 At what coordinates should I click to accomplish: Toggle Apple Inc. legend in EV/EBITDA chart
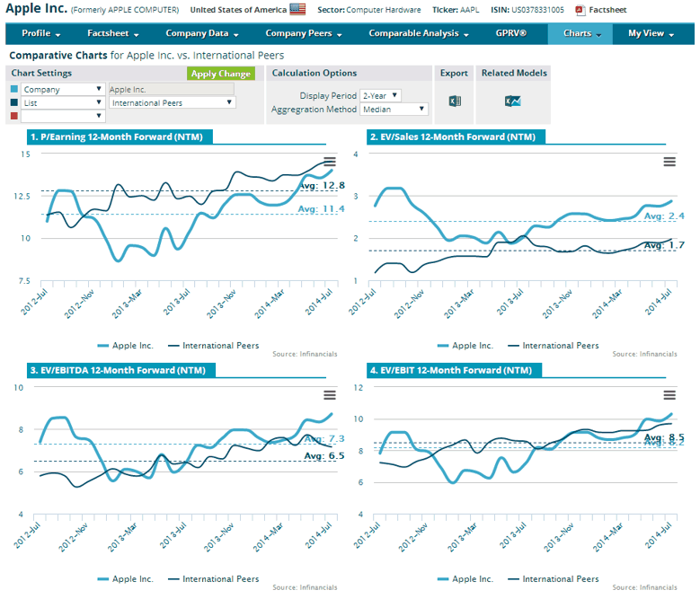tap(126, 579)
